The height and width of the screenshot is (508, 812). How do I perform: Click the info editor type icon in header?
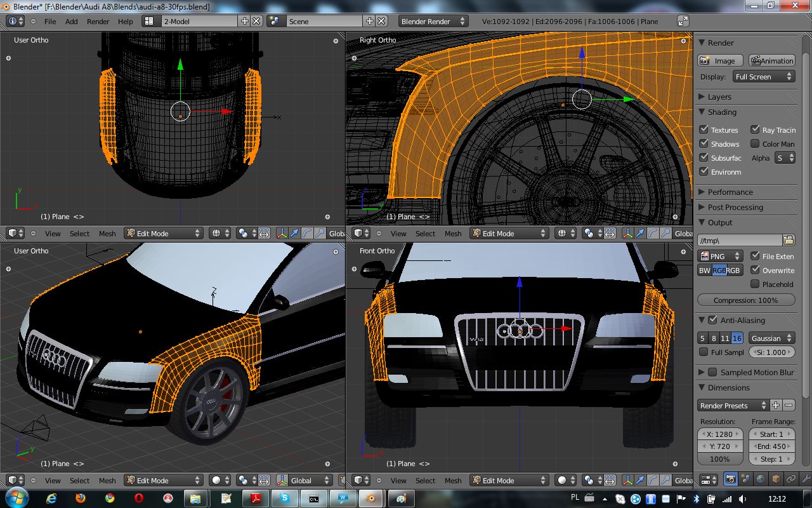(16, 21)
